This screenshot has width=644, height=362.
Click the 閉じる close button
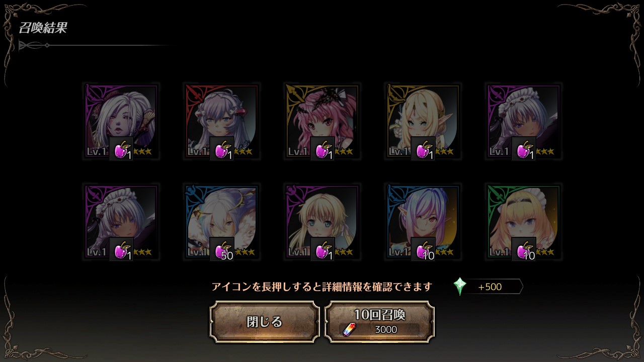[265, 322]
